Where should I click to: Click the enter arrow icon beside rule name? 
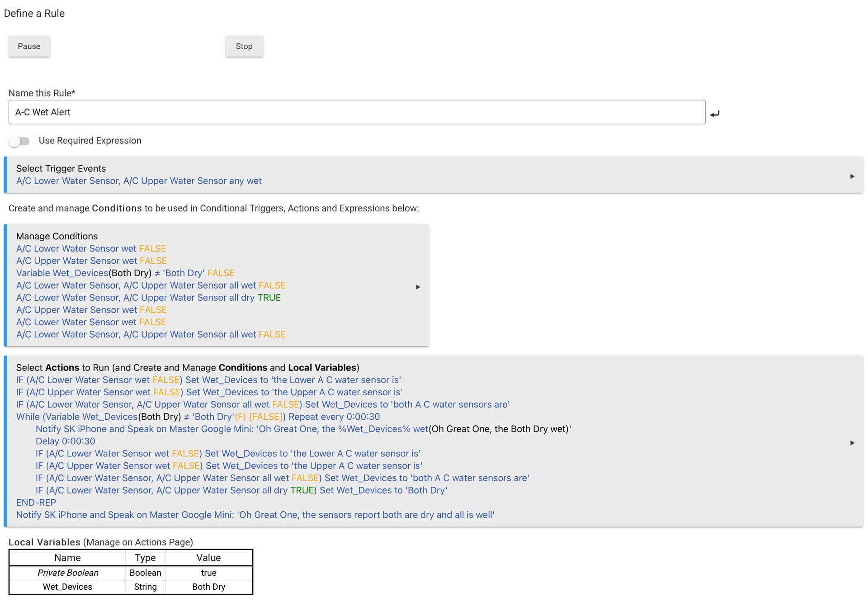715,114
